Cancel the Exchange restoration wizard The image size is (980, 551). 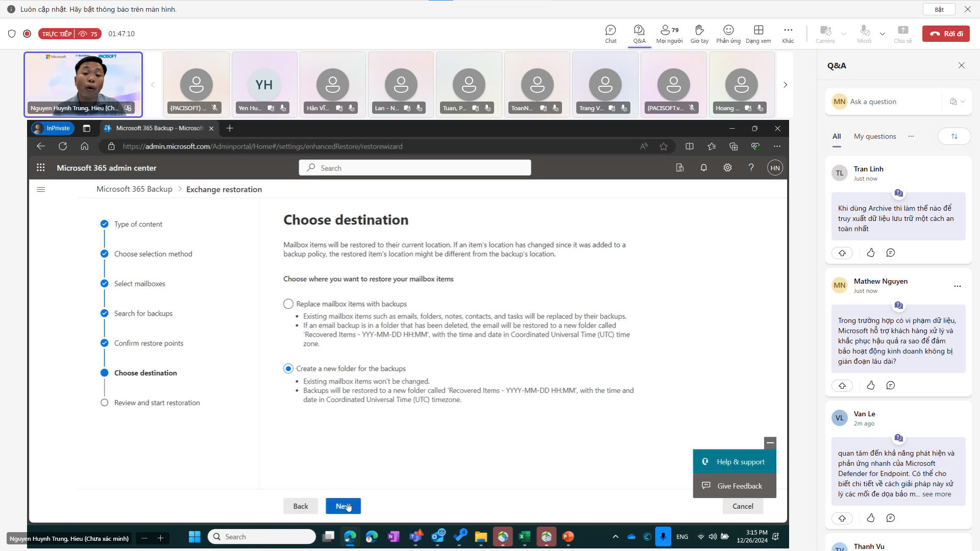[743, 506]
